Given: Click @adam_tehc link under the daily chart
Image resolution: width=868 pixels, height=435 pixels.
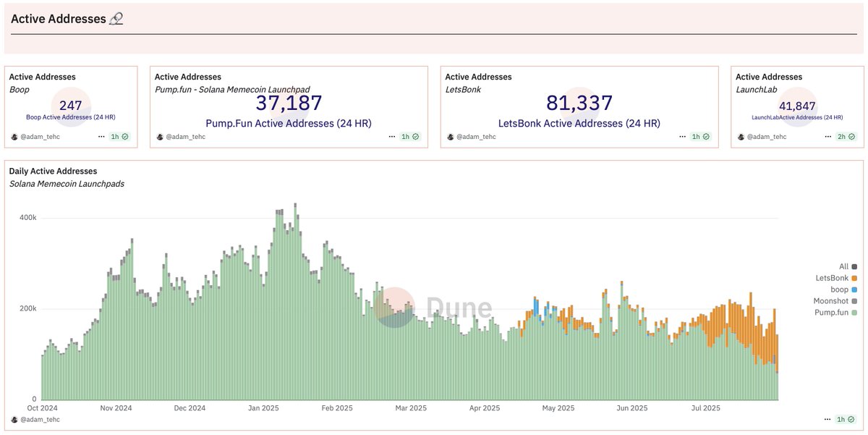Looking at the screenshot, I should [x=40, y=420].
